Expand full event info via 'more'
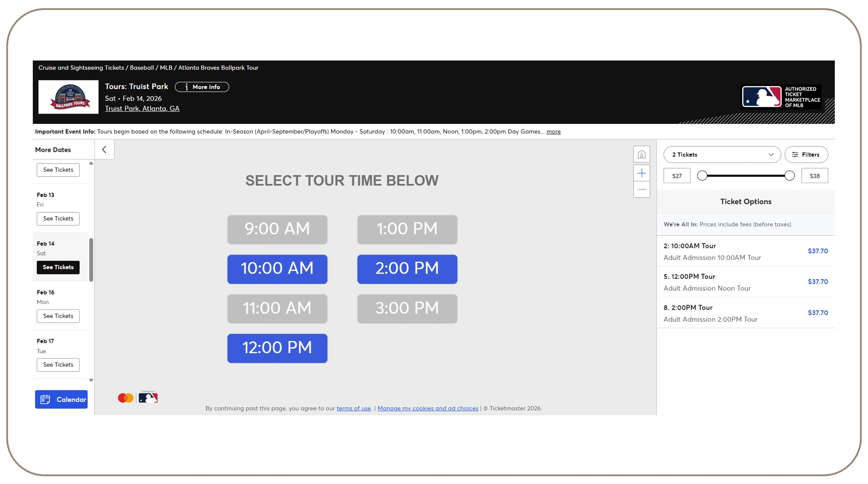868x484 pixels. point(553,132)
